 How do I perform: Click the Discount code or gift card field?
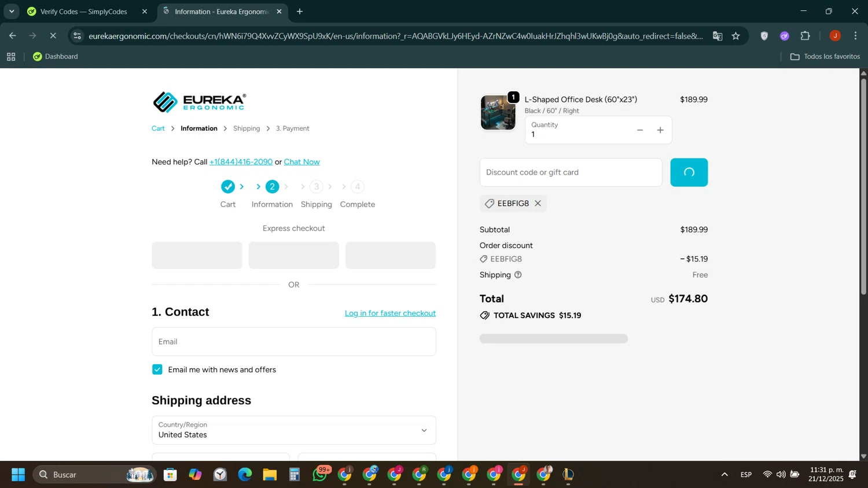tap(571, 172)
